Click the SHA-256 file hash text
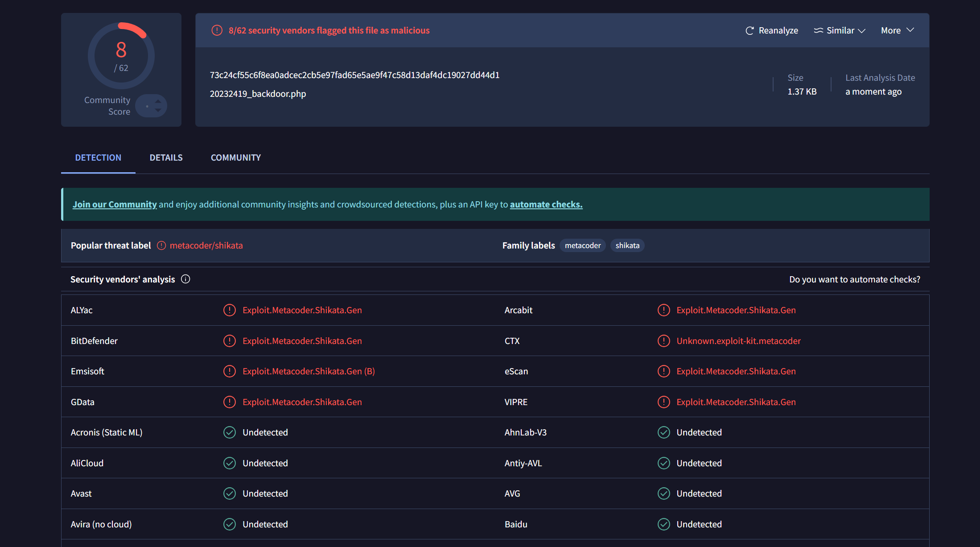This screenshot has height=547, width=980. coord(354,75)
